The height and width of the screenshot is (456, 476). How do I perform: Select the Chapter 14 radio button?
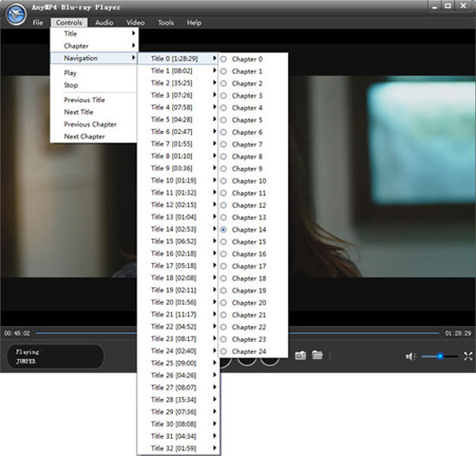(x=224, y=230)
